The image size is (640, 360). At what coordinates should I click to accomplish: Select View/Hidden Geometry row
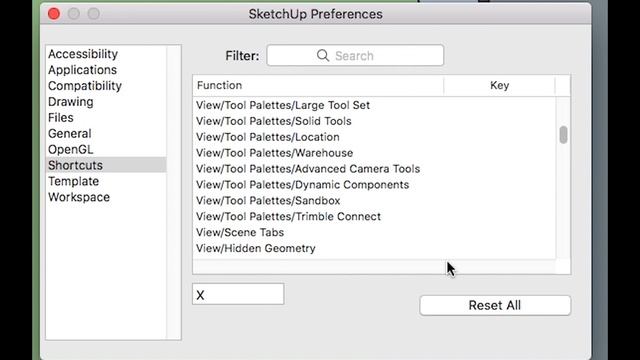click(x=374, y=248)
